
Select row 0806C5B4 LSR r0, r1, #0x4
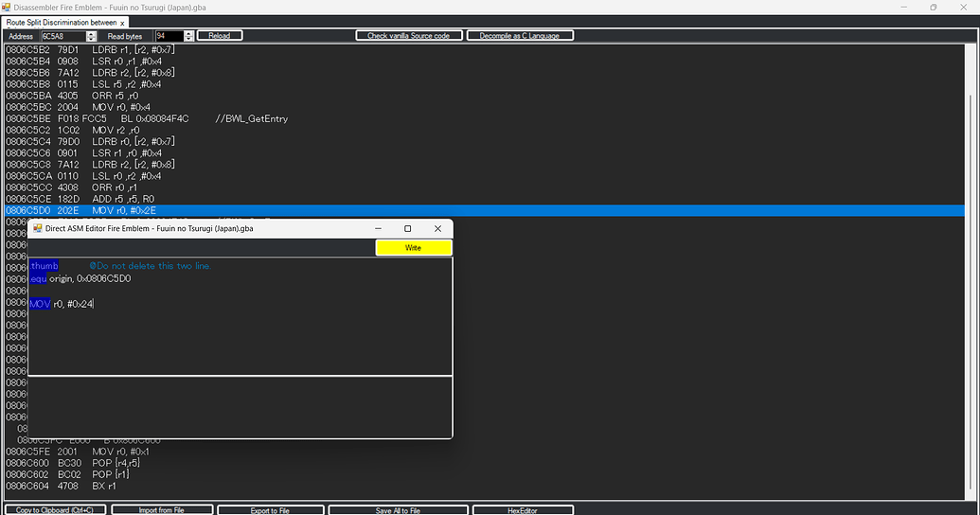pyautogui.click(x=485, y=62)
